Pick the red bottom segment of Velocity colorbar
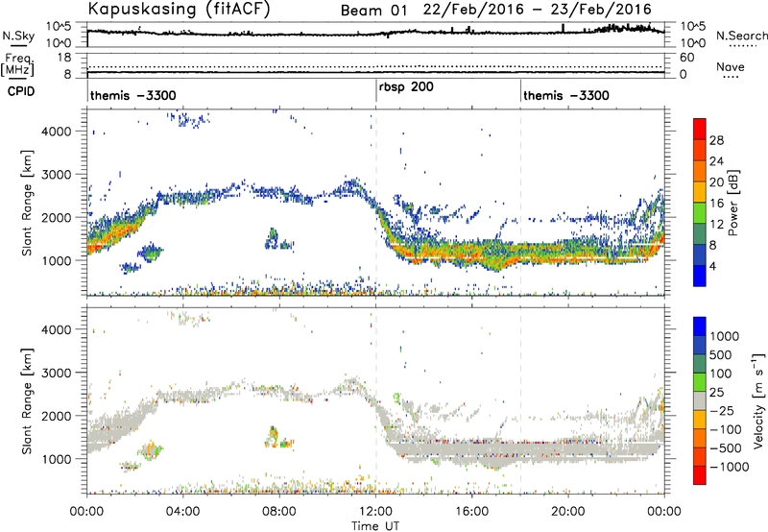 pos(700,475)
